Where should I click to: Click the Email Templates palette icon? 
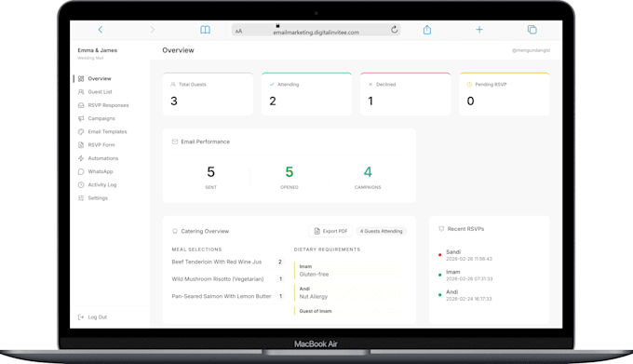point(81,131)
